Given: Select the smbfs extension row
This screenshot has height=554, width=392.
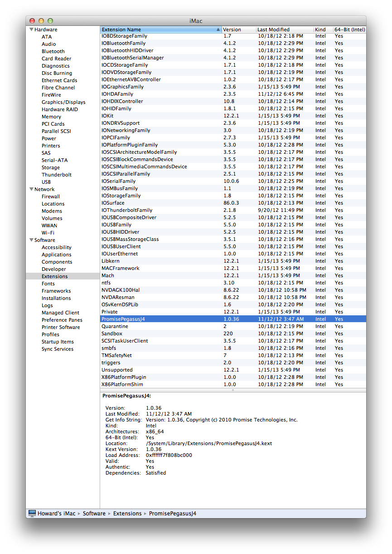Looking at the screenshot, I should tap(233, 348).
